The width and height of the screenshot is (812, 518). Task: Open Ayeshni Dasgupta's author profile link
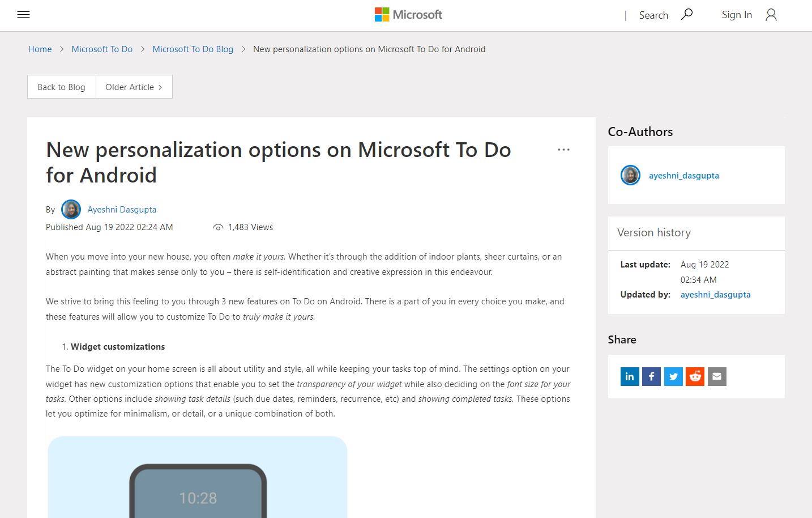(x=122, y=209)
